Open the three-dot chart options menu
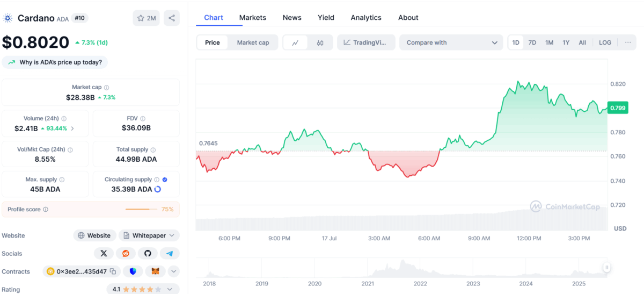The image size is (644, 294). [628, 42]
